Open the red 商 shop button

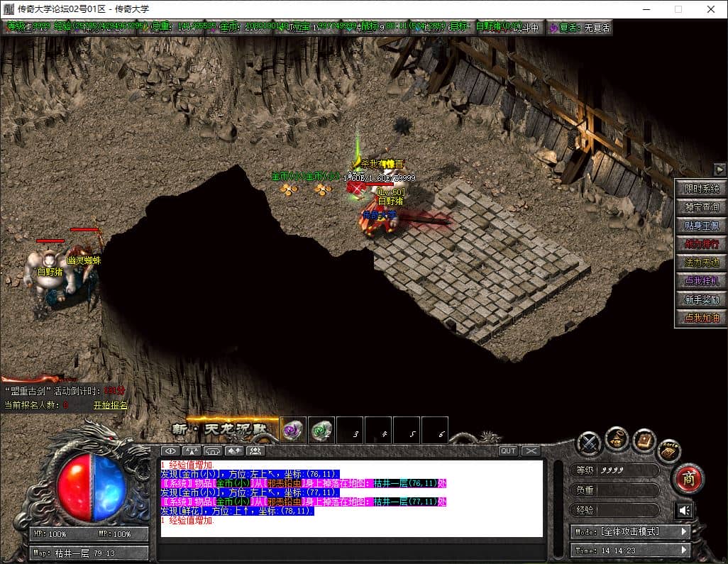[x=688, y=478]
